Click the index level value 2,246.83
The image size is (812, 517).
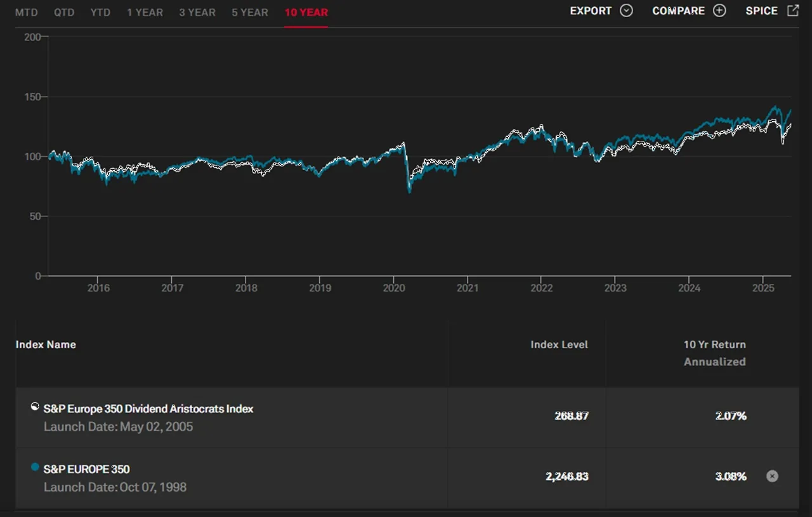tap(567, 476)
